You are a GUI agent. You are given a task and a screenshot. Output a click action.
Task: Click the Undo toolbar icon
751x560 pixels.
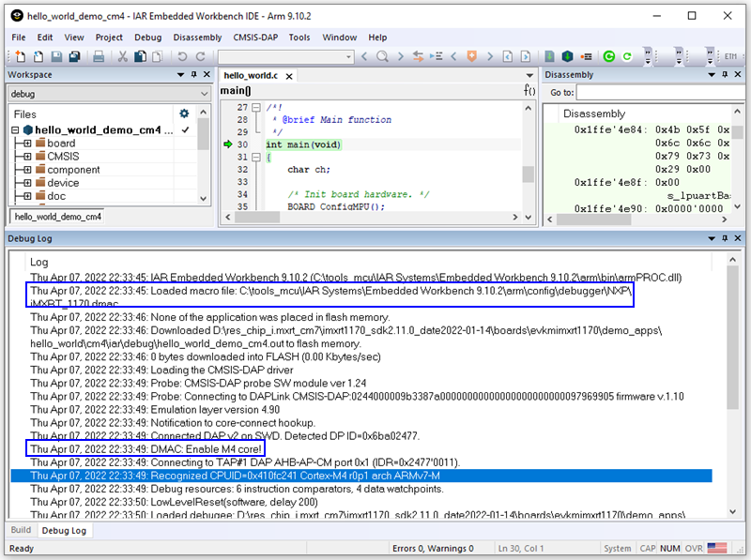coord(182,56)
